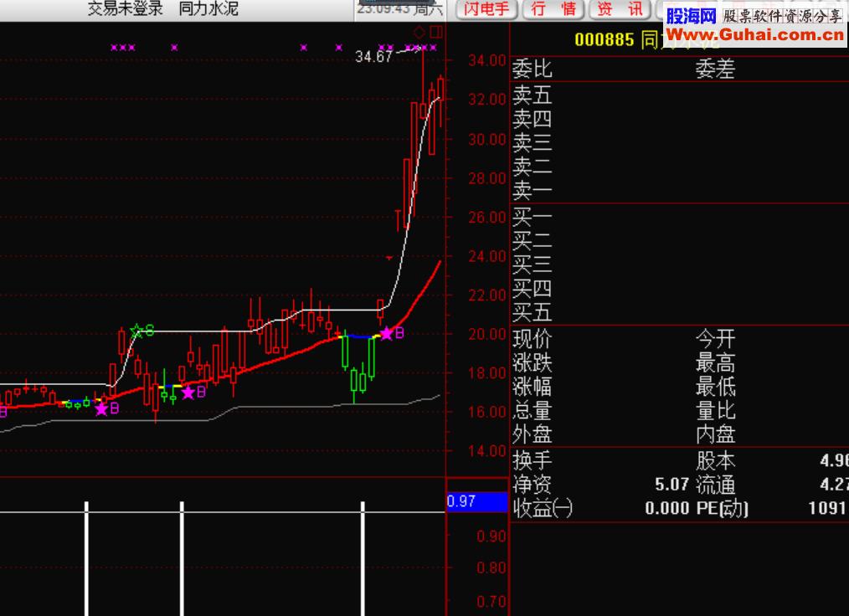Click the 总量 total volume label
Image resolution: width=849 pixels, height=616 pixels.
pos(533,411)
